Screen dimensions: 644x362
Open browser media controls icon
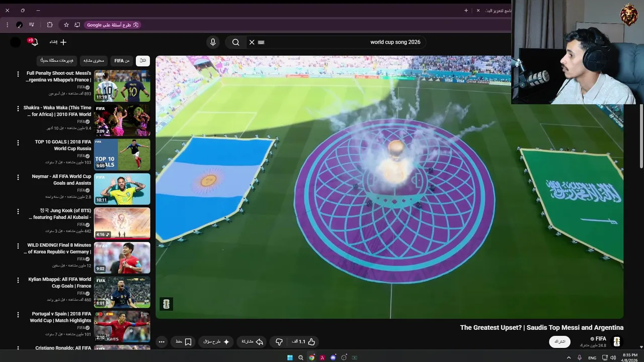coord(32,25)
